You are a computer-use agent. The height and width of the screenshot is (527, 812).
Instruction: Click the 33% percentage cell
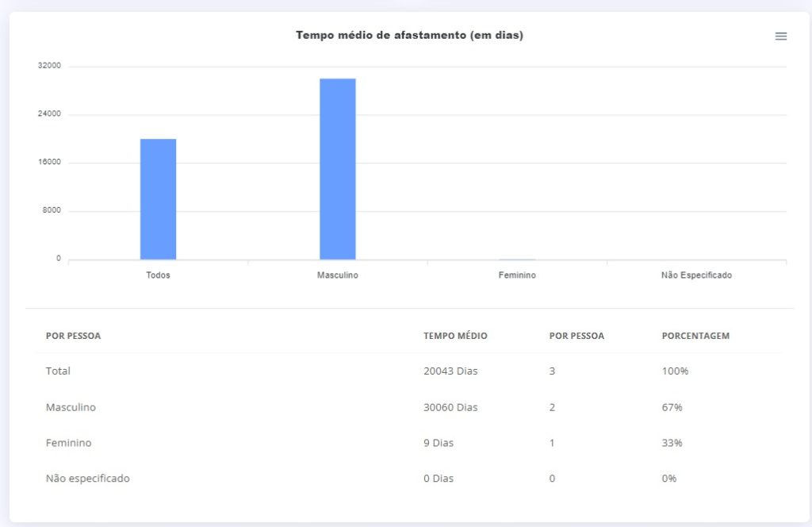click(672, 443)
